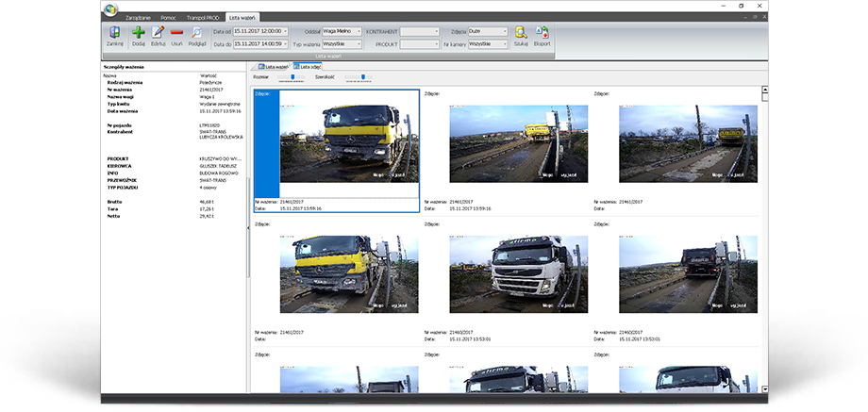This screenshot has height=412, width=868.
Task: Click the red Usuń minus icon
Action: [176, 36]
